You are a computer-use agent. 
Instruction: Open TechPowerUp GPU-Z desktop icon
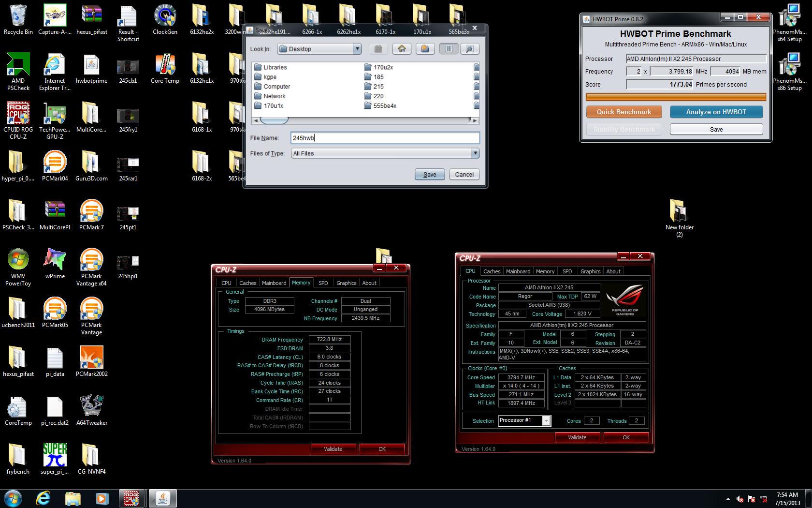(55, 120)
